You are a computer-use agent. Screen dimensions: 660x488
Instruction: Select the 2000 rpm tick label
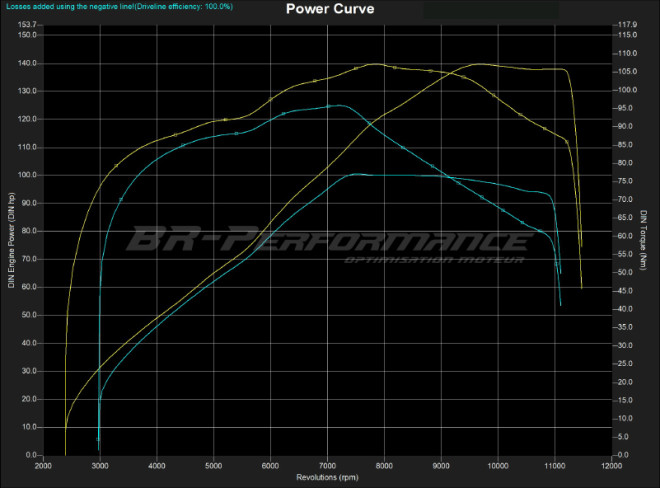[x=43, y=466]
